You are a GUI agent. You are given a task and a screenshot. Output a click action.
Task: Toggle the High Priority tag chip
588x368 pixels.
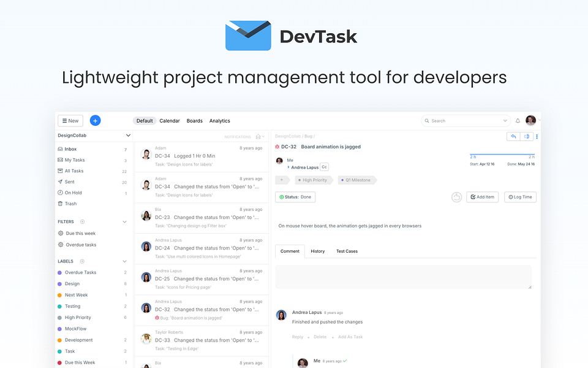pos(312,180)
